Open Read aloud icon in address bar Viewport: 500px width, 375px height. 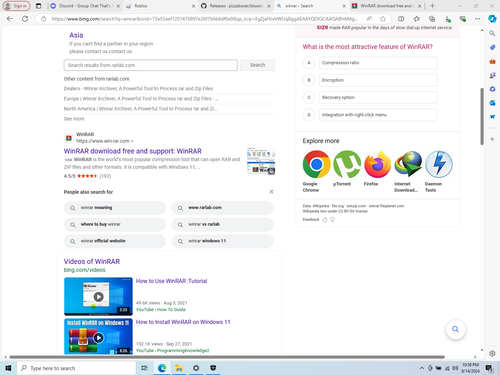pyautogui.click(x=369, y=19)
